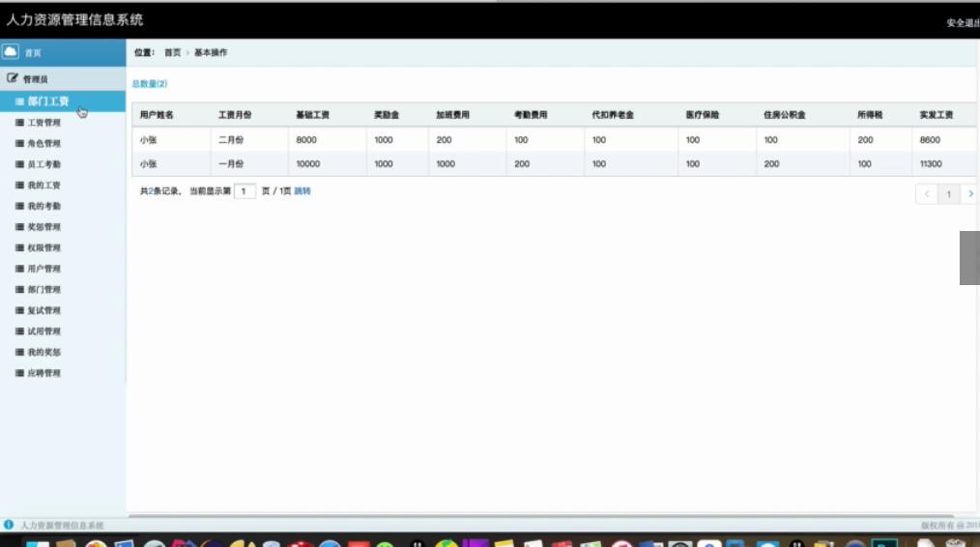Click the 人力资源管理信息系统 title in the header

coord(74,20)
